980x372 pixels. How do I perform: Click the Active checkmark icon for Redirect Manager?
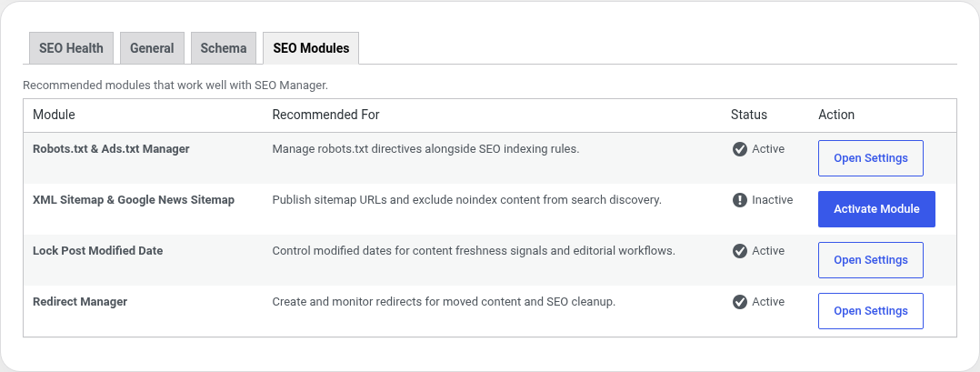pos(740,302)
